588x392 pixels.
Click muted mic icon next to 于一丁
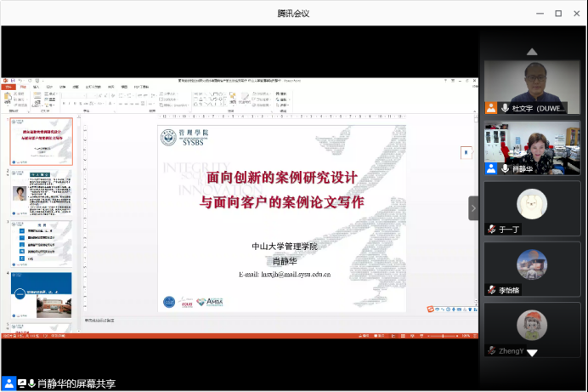(x=491, y=230)
